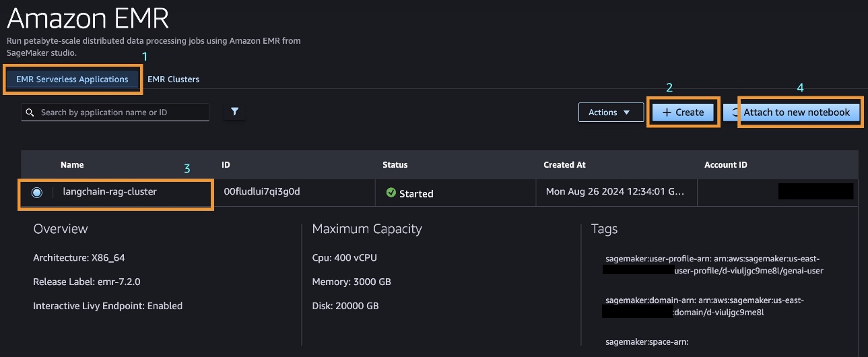The width and height of the screenshot is (868, 357).
Task: Switch to EMR Clusters tab
Action: [174, 79]
